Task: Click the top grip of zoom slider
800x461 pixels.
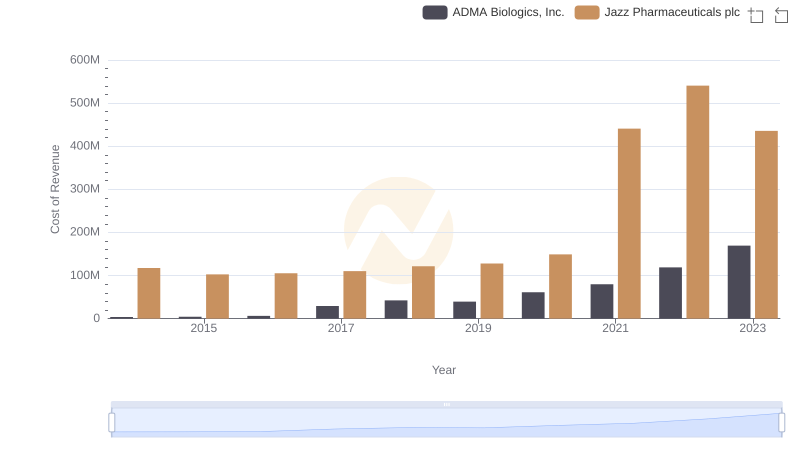Action: [446, 404]
